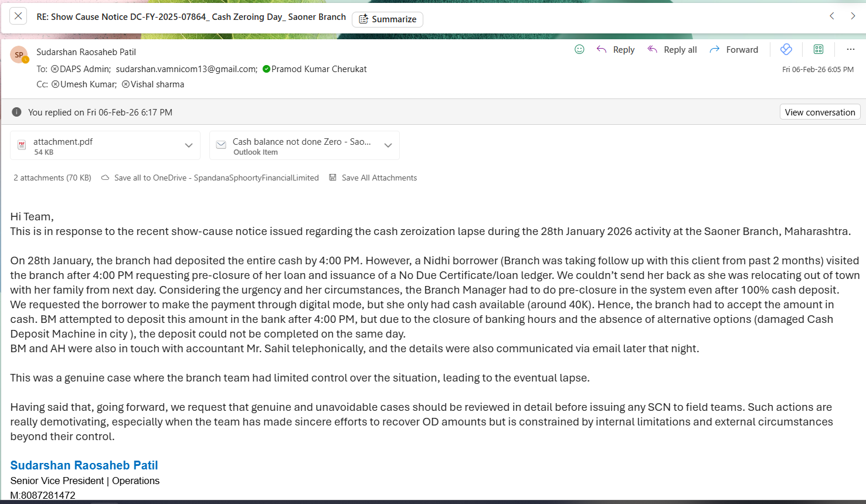Click View conversation button

pos(820,113)
